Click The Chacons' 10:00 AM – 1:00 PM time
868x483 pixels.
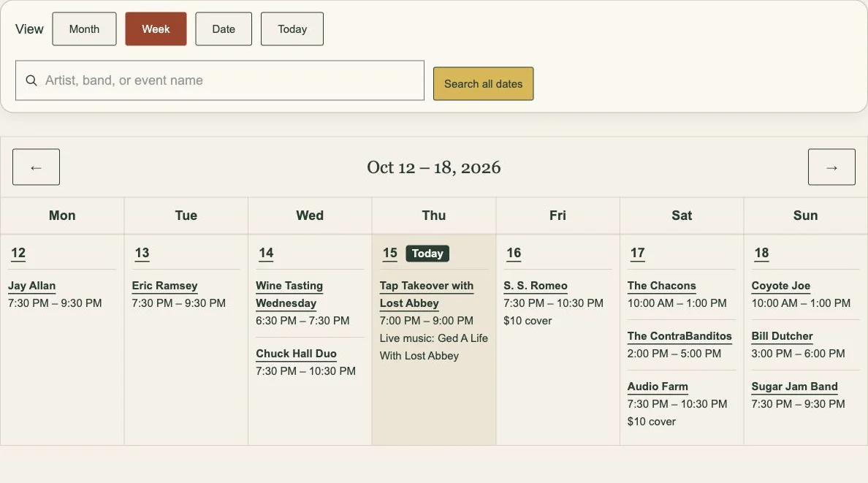pyautogui.click(x=677, y=303)
